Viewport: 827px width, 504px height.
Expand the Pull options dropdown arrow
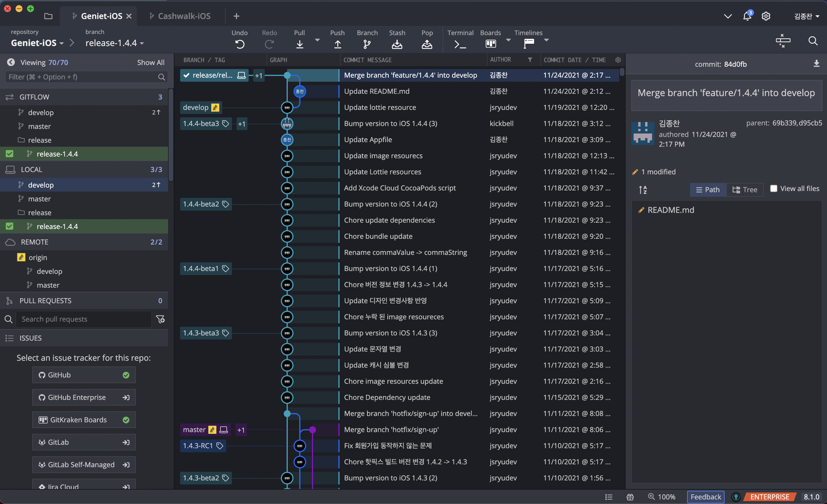[x=317, y=40]
